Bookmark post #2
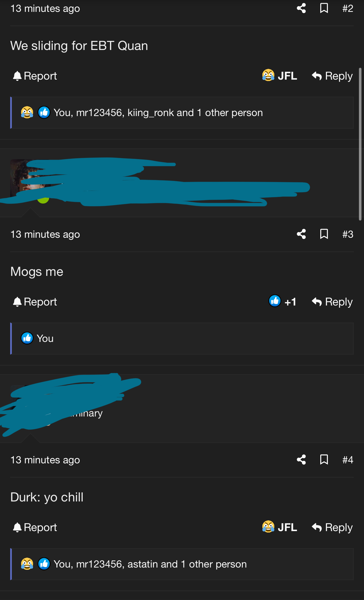The height and width of the screenshot is (600, 364). tap(324, 8)
